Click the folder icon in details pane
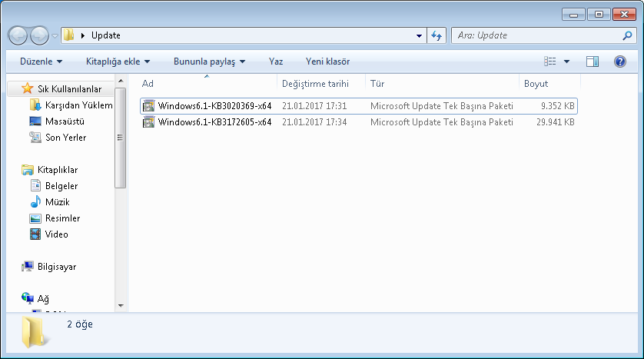 (35, 332)
